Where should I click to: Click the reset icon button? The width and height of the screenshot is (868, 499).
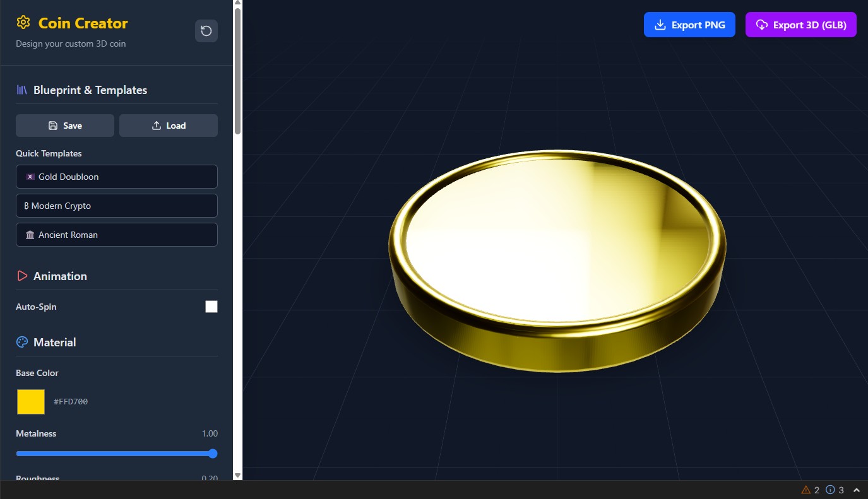click(x=206, y=31)
